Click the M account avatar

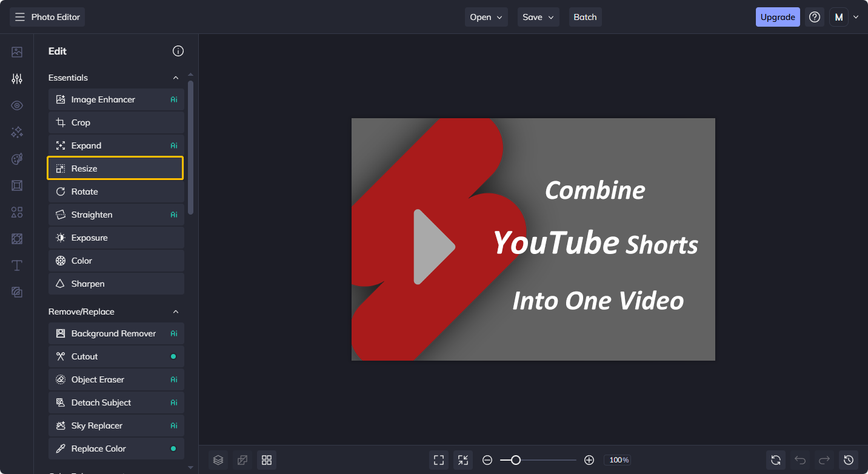(839, 17)
